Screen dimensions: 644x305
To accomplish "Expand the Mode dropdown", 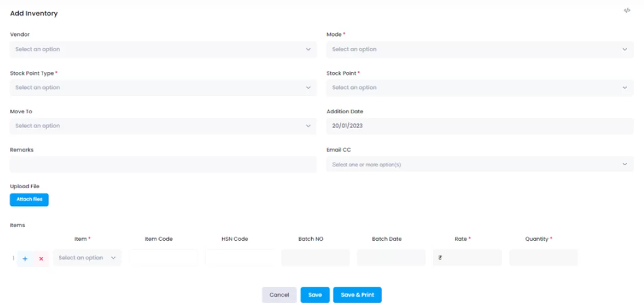I will [x=480, y=50].
